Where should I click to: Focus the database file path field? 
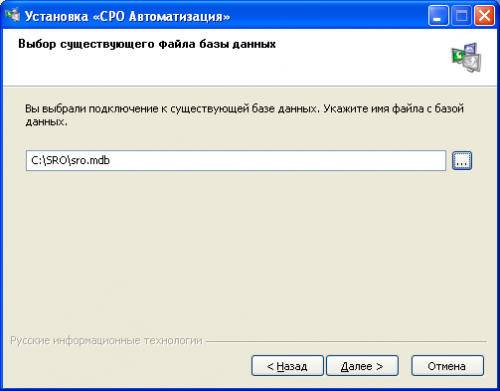[236, 161]
